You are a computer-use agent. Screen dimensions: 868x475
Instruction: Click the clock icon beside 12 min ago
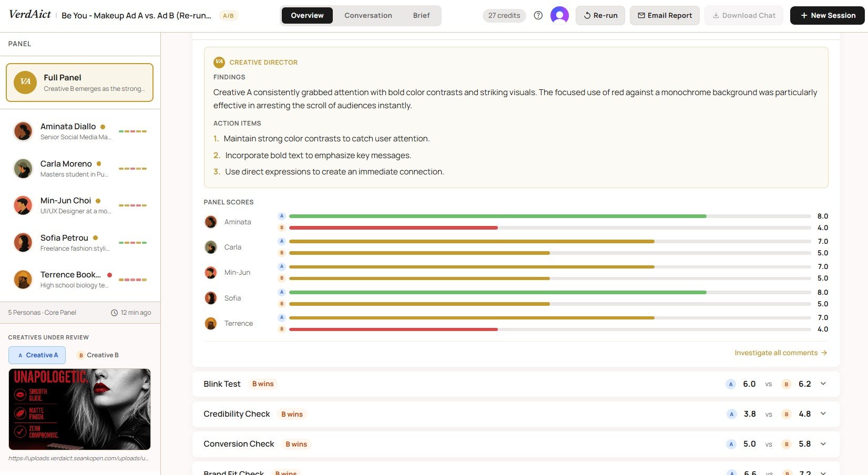[114, 313]
